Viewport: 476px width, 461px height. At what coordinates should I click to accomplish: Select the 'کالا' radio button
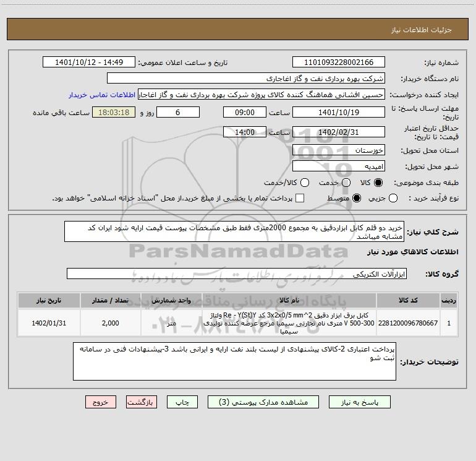tap(378, 183)
